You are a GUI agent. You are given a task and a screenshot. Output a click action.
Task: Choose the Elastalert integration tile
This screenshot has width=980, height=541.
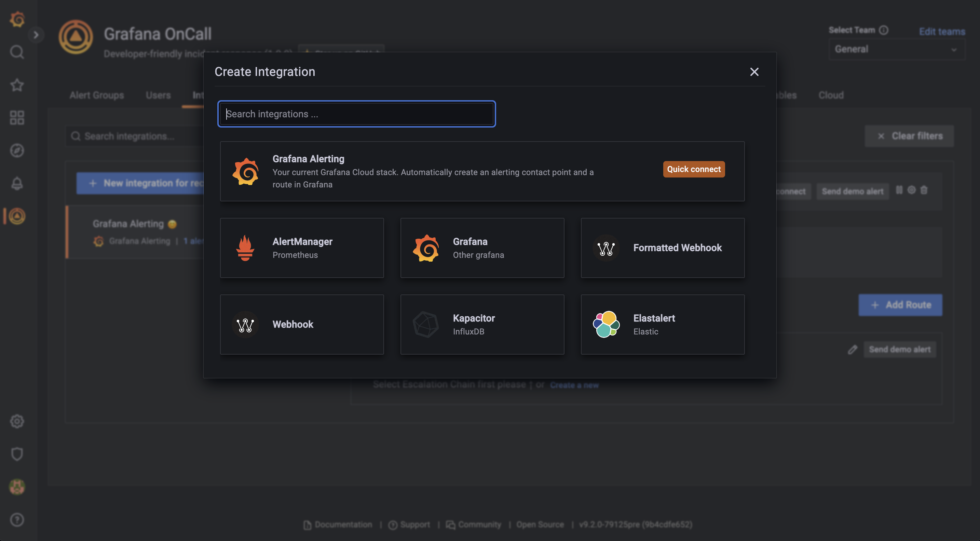tap(662, 324)
